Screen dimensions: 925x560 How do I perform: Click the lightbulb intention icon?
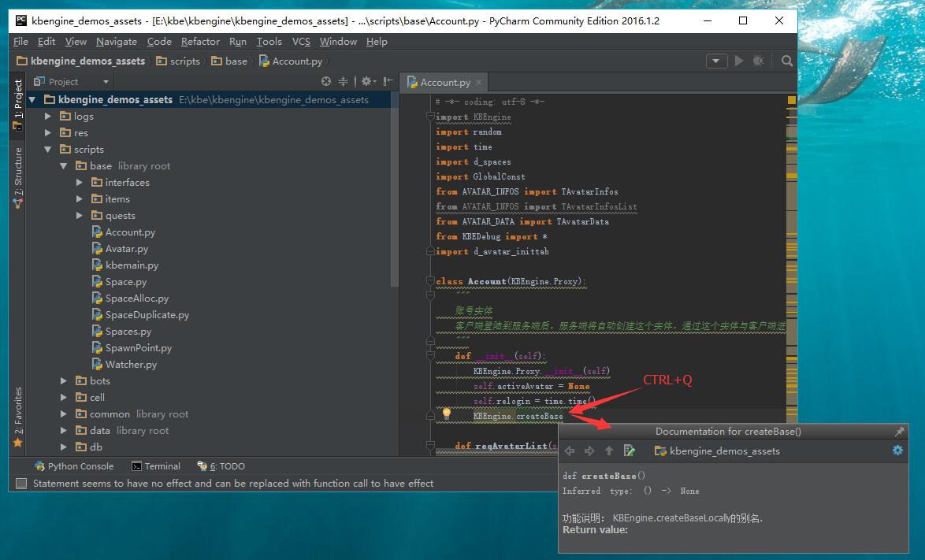[x=447, y=414]
